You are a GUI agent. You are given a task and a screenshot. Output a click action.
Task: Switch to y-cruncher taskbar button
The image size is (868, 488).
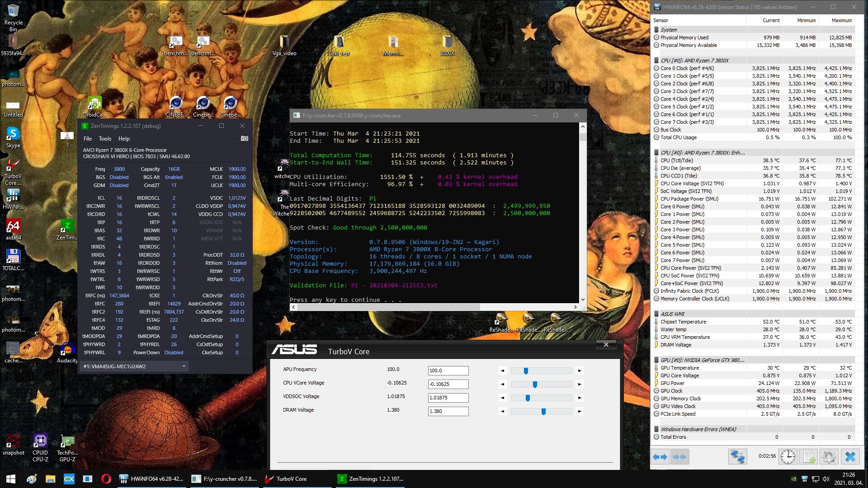tap(224, 479)
